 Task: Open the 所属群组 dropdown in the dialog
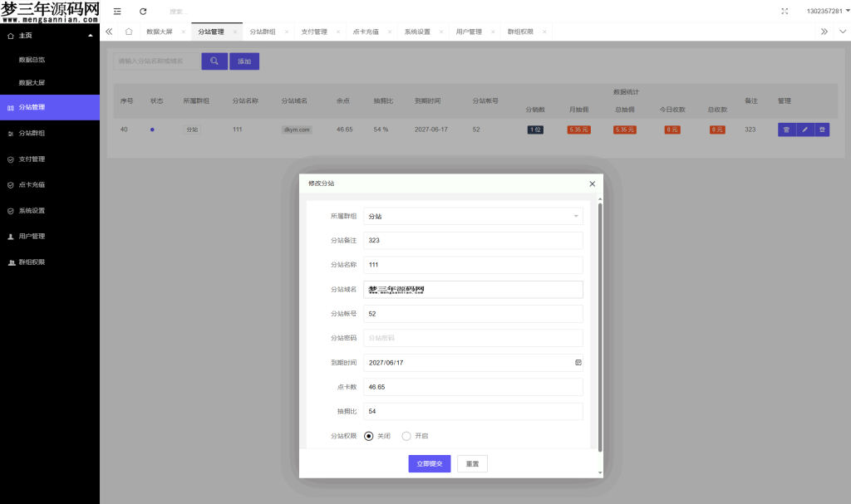click(473, 215)
